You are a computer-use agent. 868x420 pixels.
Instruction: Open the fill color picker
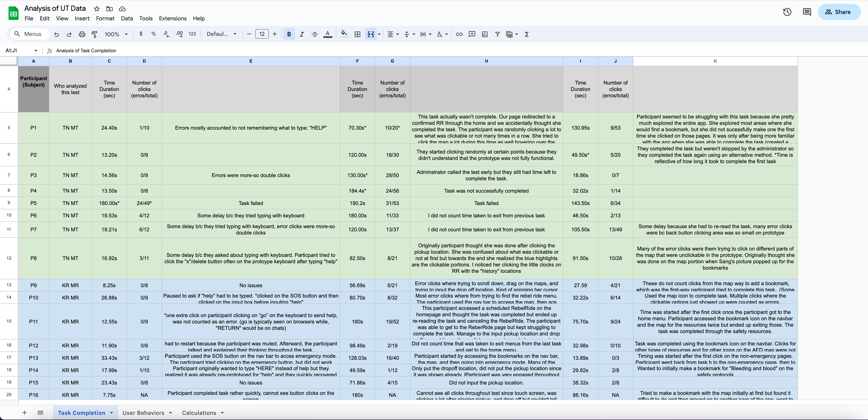344,34
